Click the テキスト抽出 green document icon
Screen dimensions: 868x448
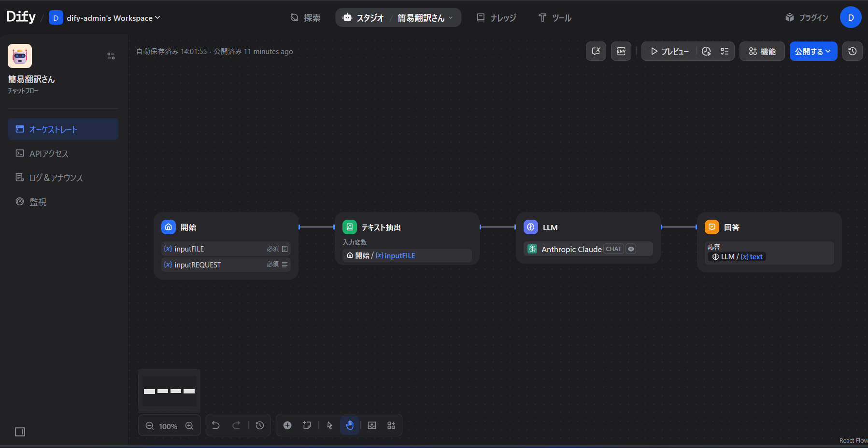point(350,227)
